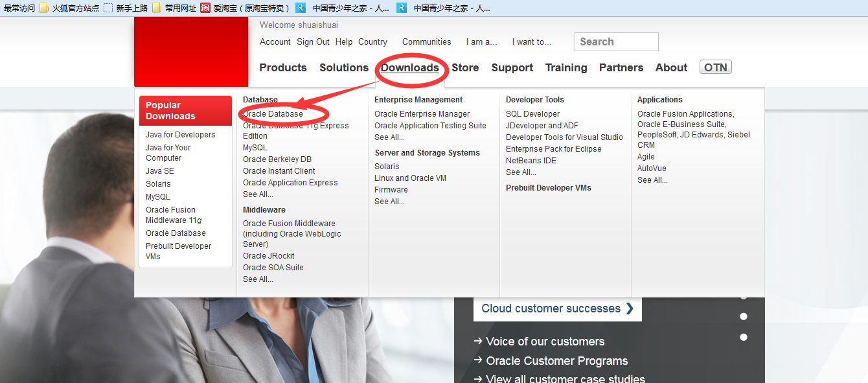The image size is (868, 383).
Task: Open Voice of our customers link
Action: [539, 342]
